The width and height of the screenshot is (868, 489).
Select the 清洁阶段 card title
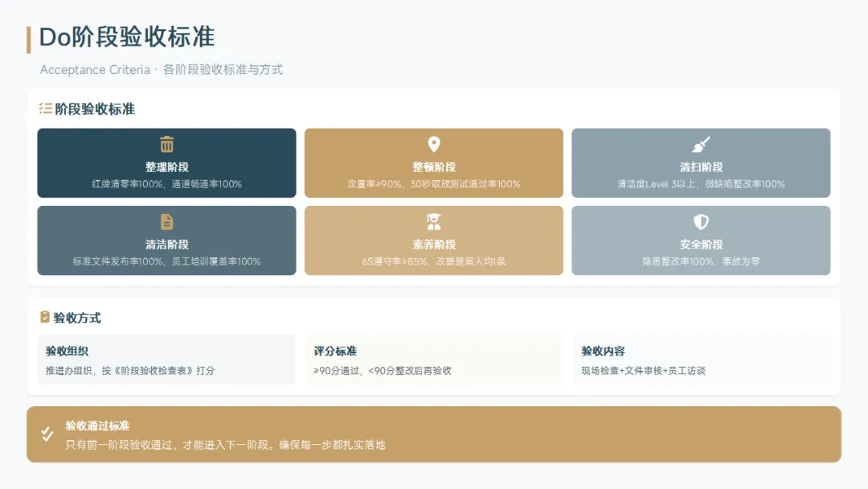click(x=166, y=244)
